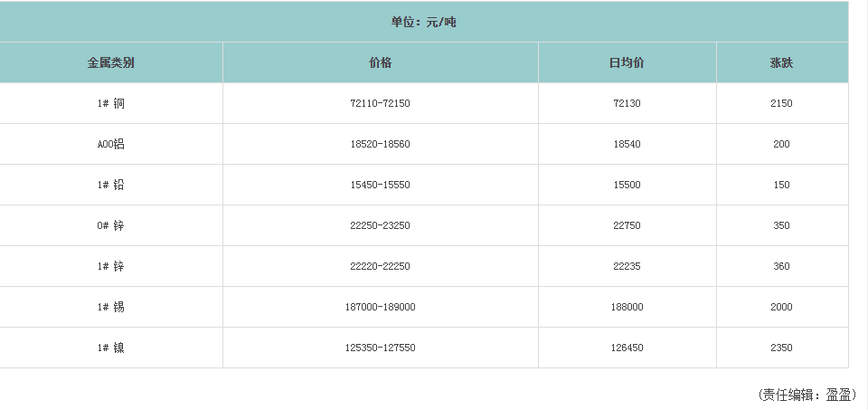868x410 pixels.
Task: Click the 单位:元/吨 title row
Action: tap(424, 22)
